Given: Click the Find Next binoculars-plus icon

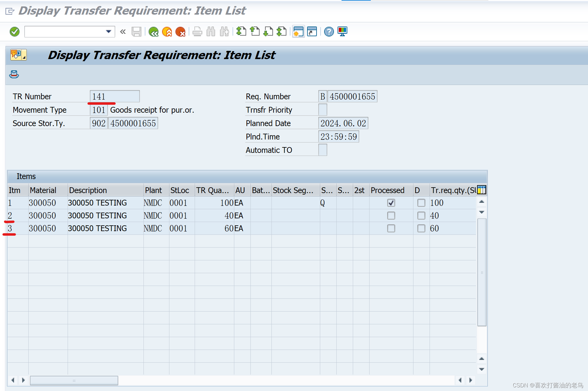Looking at the screenshot, I should pos(225,32).
